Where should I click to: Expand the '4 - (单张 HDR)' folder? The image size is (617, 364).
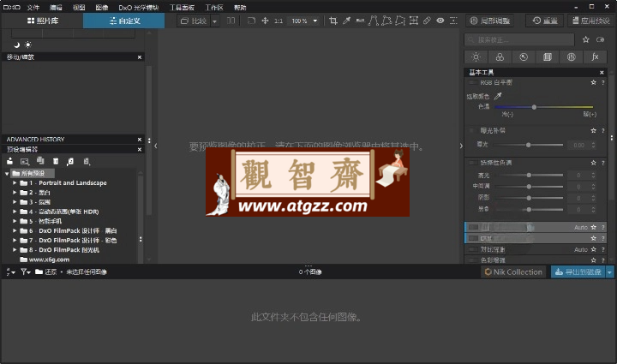pyautogui.click(x=15, y=212)
